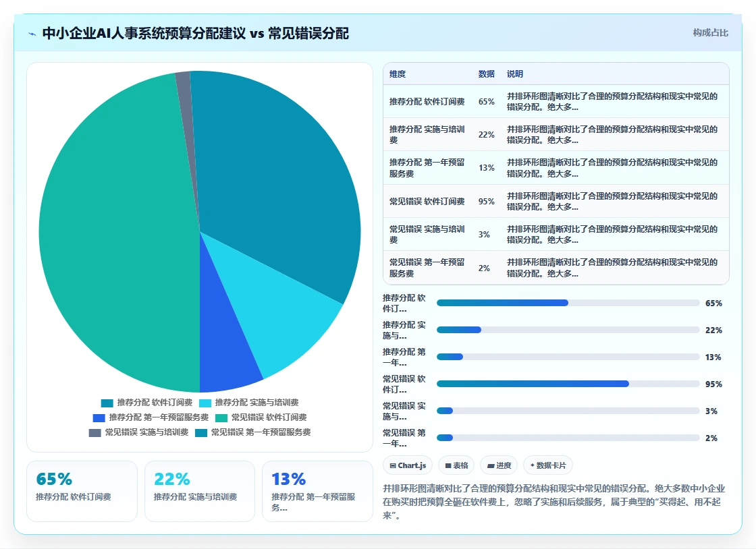
Task: Click the 95% progress bar
Action: coord(568,384)
